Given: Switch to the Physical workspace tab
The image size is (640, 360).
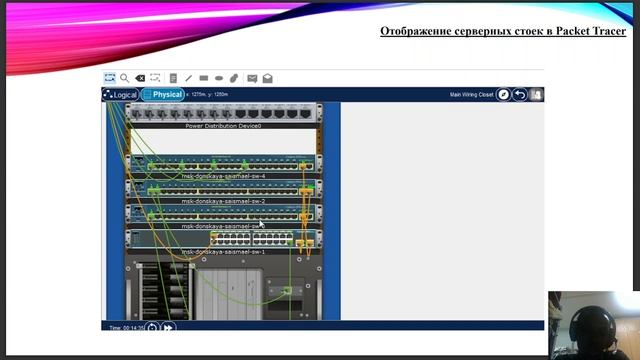Looking at the screenshot, I should [162, 95].
